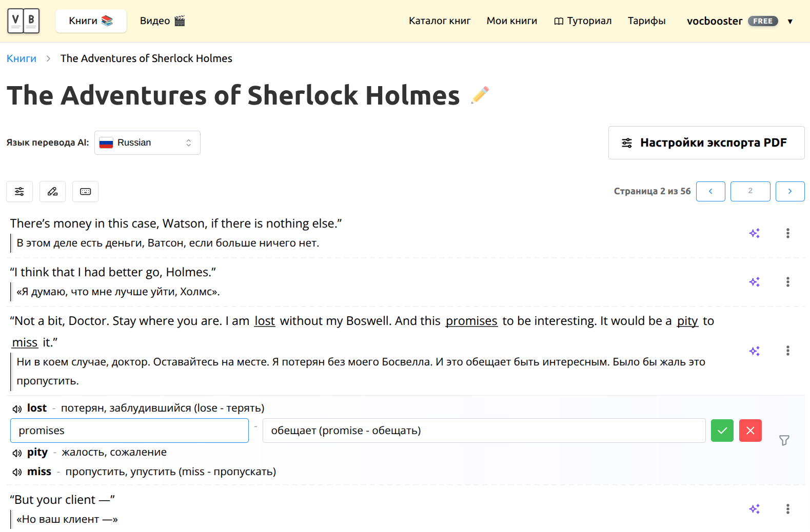Open three-dot menu for "But your client" sentence
810x532 pixels.
[x=787, y=509]
